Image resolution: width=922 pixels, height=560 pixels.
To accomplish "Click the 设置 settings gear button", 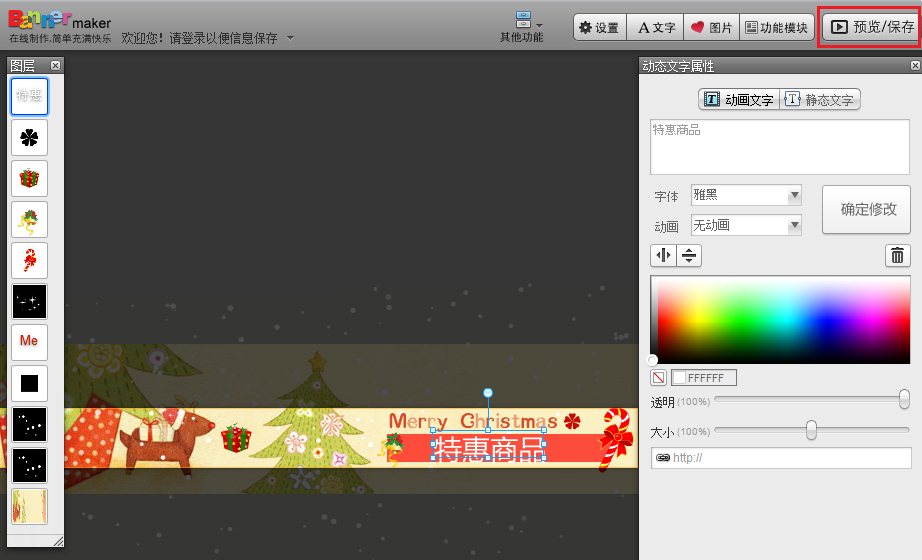I will (x=600, y=28).
